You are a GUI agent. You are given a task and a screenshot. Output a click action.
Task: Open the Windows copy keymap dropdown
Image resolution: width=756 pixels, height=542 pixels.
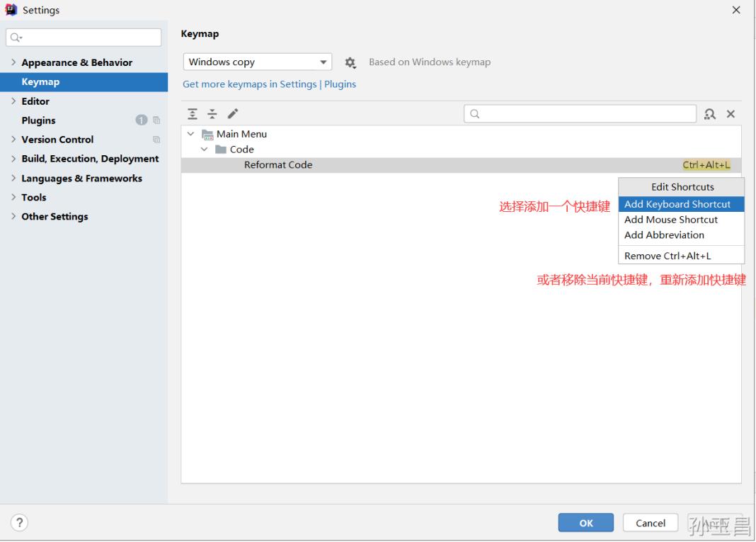tap(258, 62)
